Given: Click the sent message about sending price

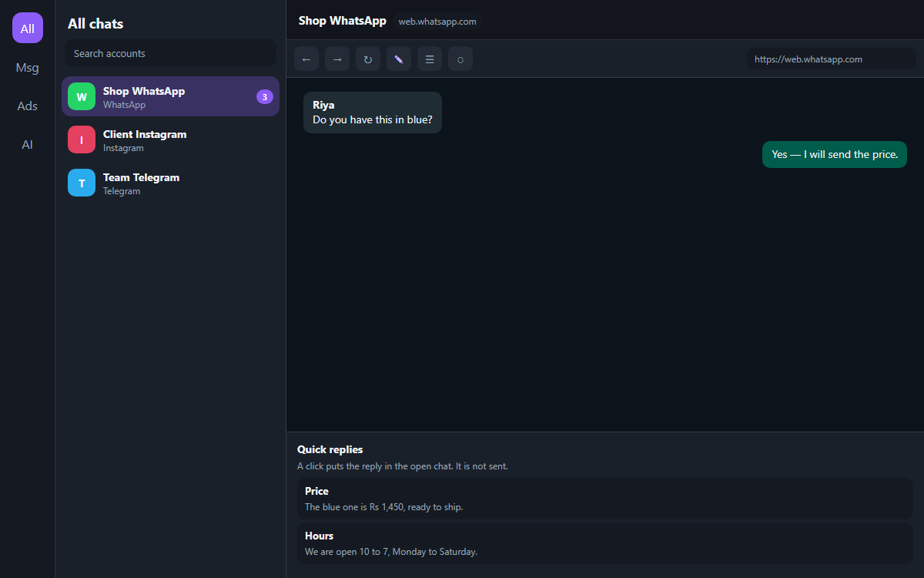Looking at the screenshot, I should (835, 154).
